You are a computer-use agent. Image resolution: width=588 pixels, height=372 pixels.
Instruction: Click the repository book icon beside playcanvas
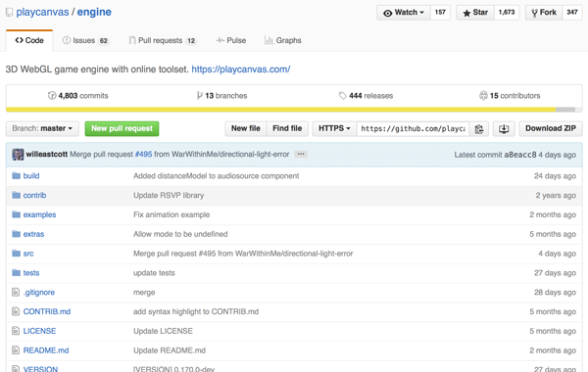click(9, 13)
